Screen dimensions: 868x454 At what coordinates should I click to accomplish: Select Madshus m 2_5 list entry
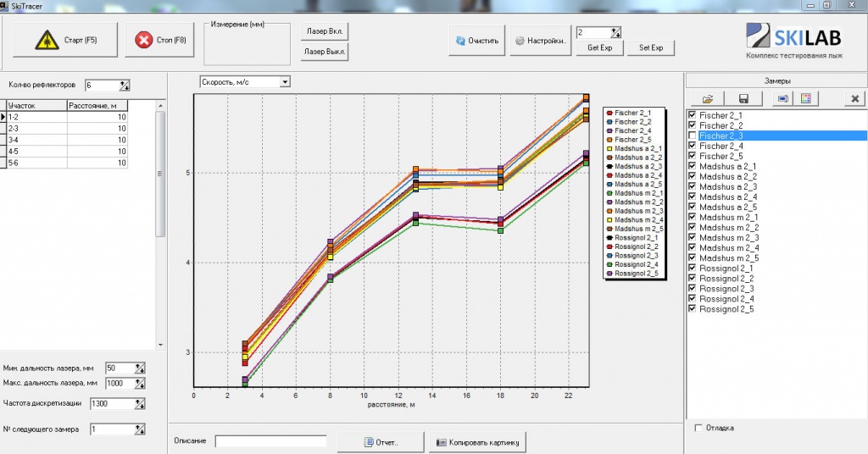tap(729, 257)
